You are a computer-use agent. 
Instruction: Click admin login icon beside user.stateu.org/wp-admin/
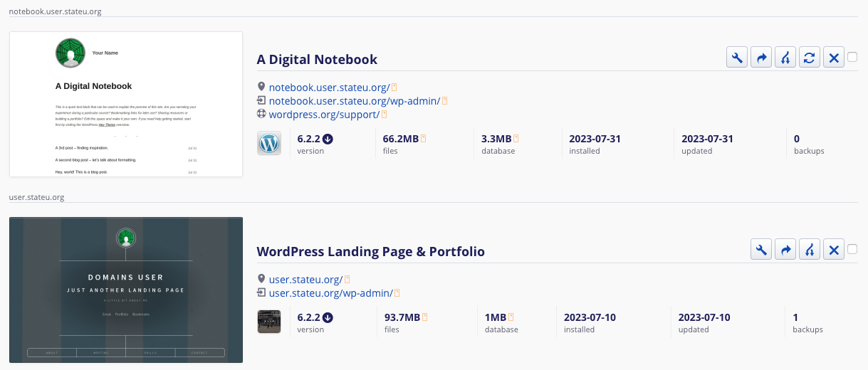261,292
